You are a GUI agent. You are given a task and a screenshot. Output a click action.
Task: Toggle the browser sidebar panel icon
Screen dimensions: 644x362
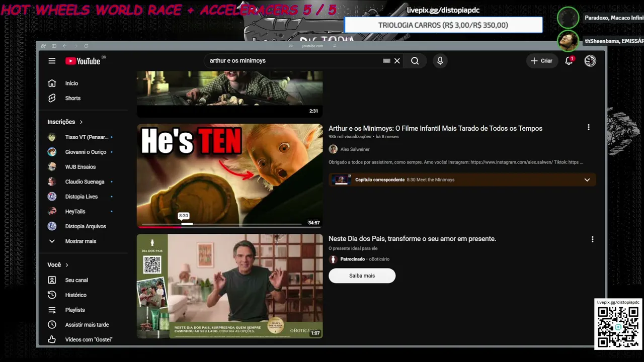tap(54, 46)
